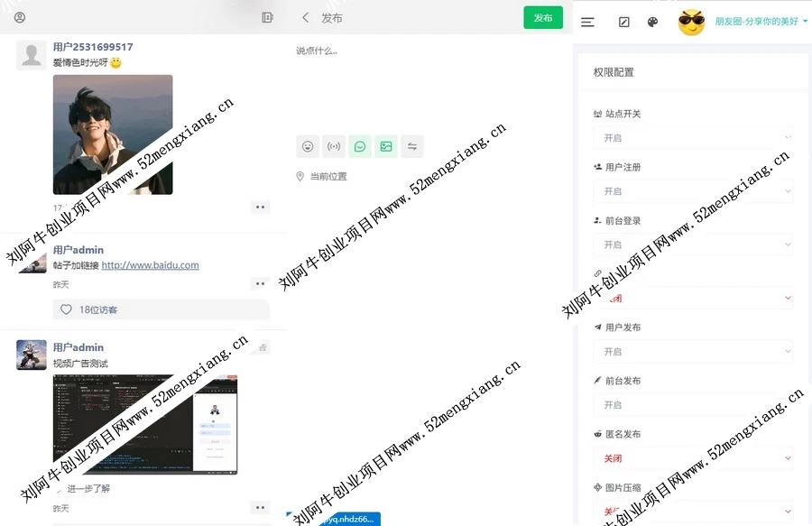Open the side panel layout icon

[267, 18]
